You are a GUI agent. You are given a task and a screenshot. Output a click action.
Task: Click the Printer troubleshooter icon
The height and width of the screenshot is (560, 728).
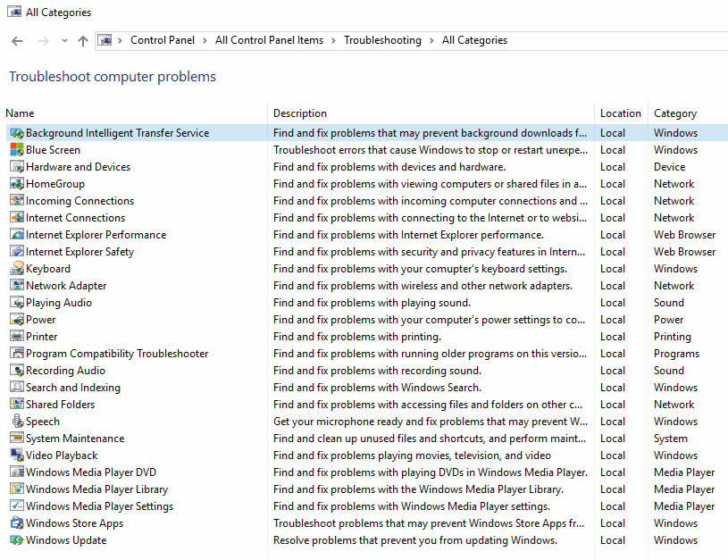(x=17, y=337)
